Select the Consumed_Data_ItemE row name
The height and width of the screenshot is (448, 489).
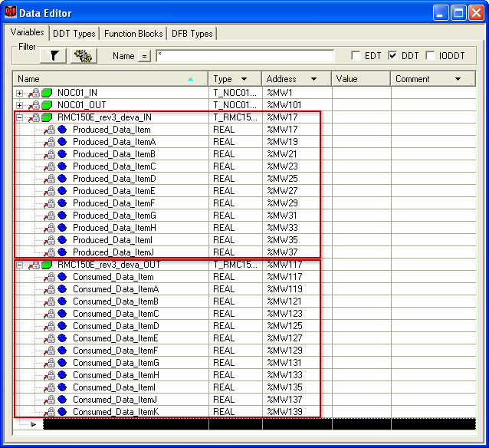[116, 338]
